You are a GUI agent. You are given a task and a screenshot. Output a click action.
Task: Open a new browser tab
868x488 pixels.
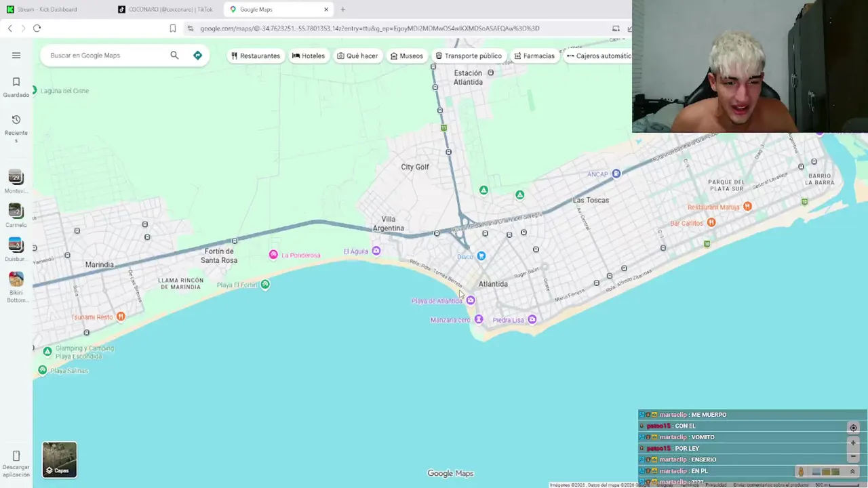click(342, 9)
